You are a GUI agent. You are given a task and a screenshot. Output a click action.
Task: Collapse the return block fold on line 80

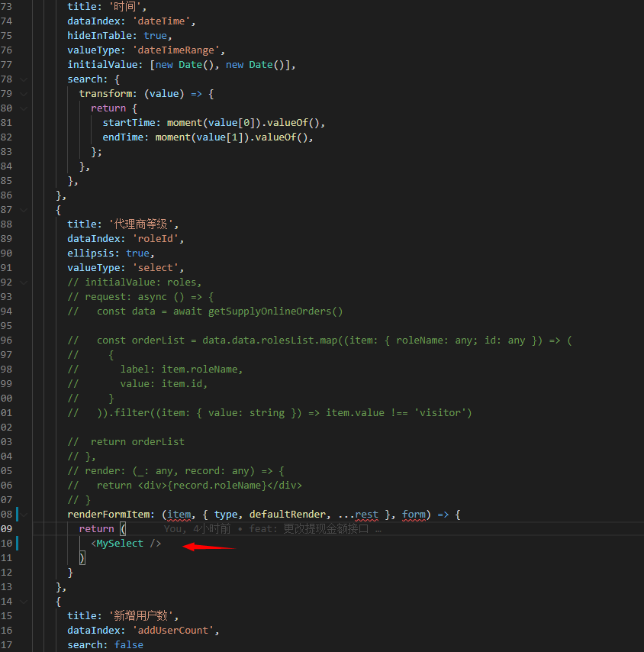(22, 108)
